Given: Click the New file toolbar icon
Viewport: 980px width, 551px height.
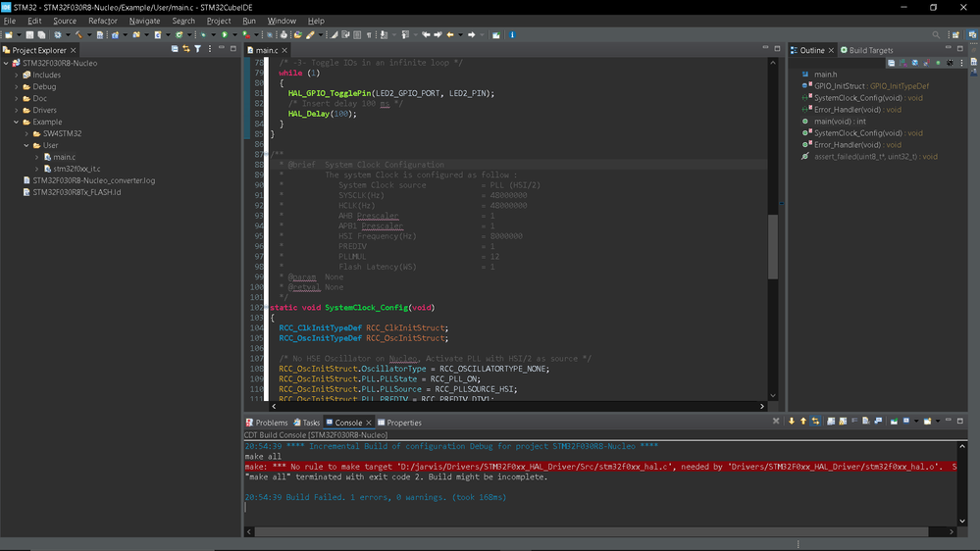Looking at the screenshot, I should point(9,35).
